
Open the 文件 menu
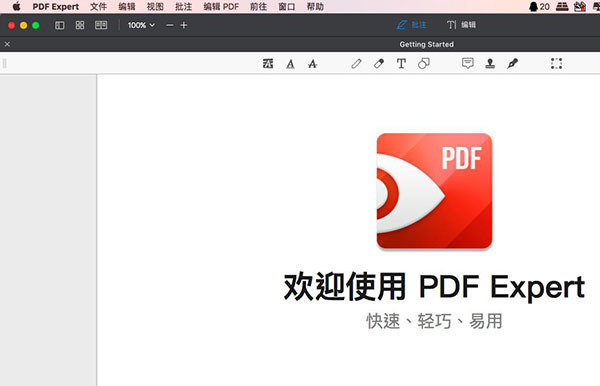[98, 7]
